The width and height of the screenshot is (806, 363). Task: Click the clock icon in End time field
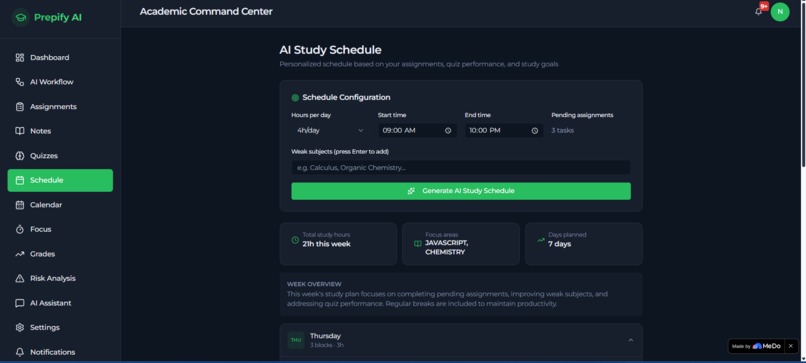pyautogui.click(x=535, y=131)
